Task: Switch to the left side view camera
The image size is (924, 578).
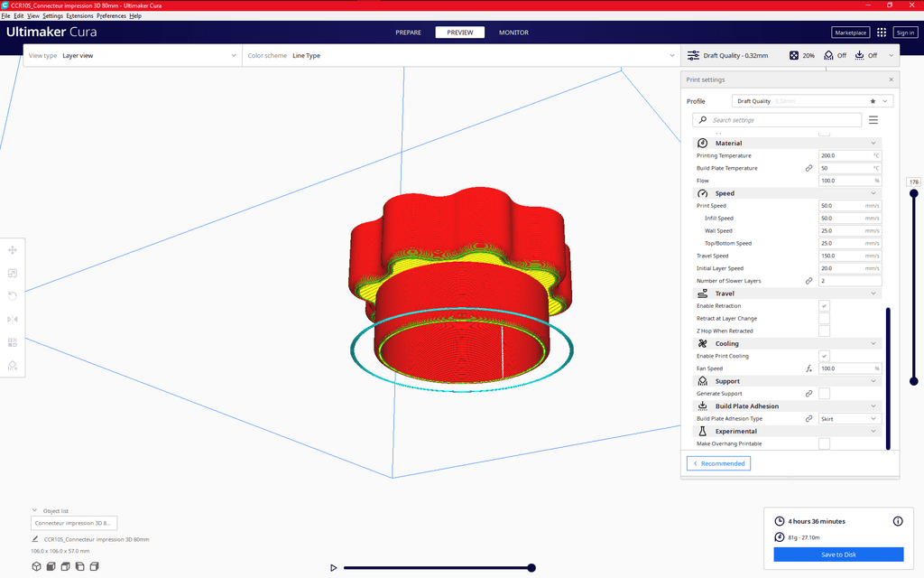Action: click(x=79, y=567)
